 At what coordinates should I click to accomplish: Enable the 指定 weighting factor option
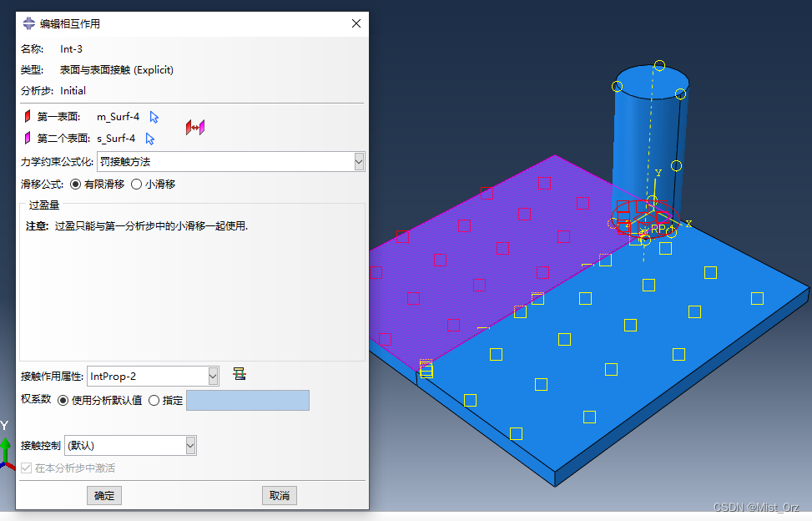pos(154,400)
